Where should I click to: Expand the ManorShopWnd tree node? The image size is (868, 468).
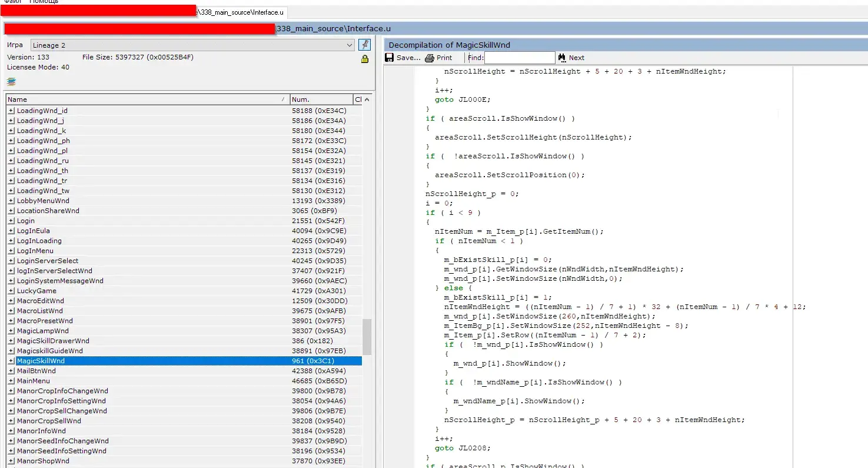click(x=11, y=461)
